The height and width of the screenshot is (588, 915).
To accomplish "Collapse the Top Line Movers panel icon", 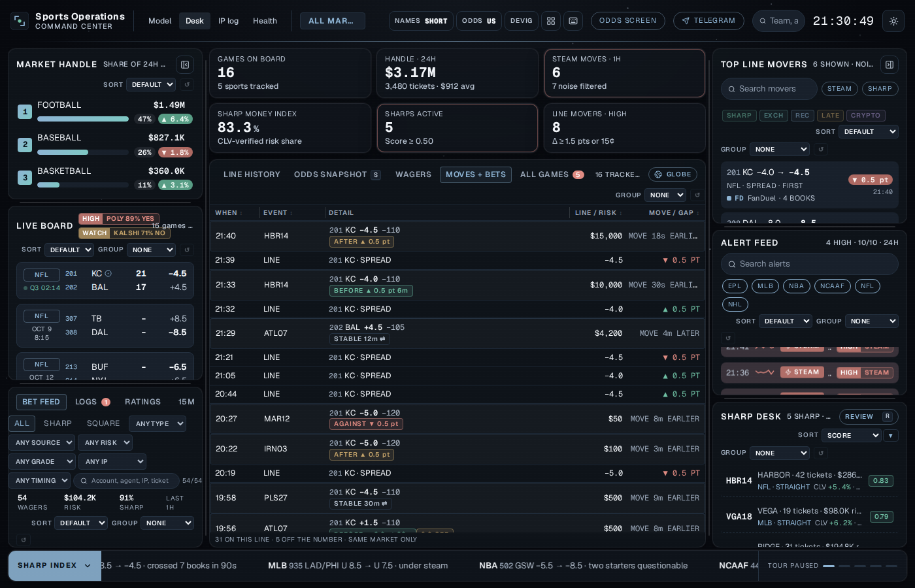I will pyautogui.click(x=890, y=65).
